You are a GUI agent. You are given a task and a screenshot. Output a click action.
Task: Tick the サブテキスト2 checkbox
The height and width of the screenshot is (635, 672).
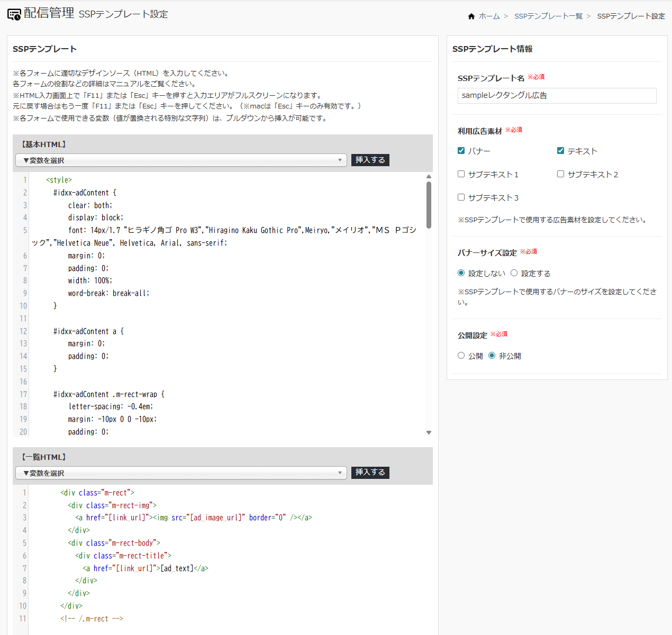click(561, 174)
